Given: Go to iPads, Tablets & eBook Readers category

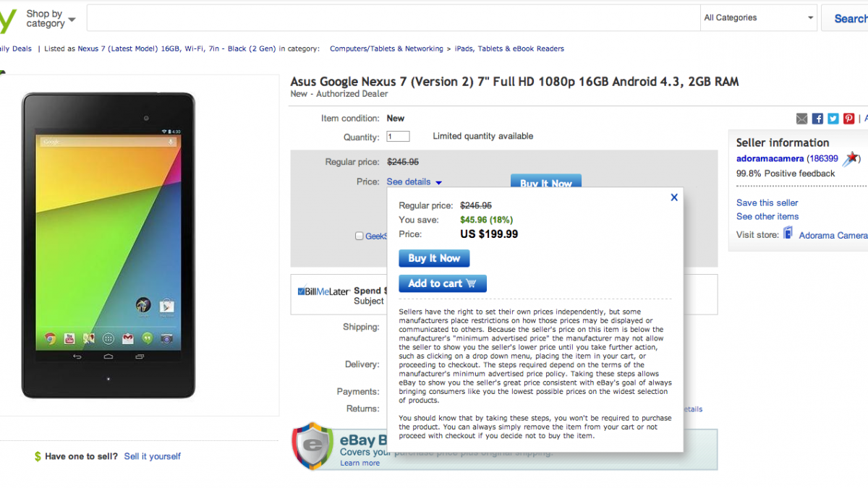Looking at the screenshot, I should click(x=509, y=49).
